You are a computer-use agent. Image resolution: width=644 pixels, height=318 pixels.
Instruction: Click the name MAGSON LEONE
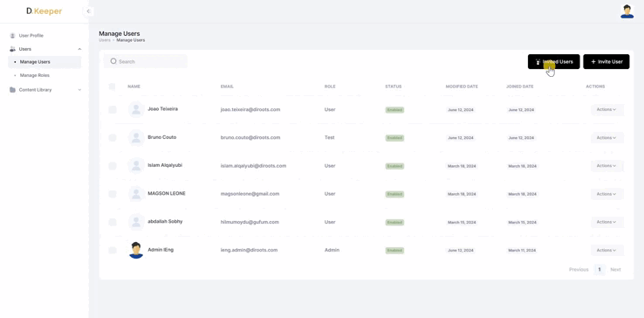(167, 193)
